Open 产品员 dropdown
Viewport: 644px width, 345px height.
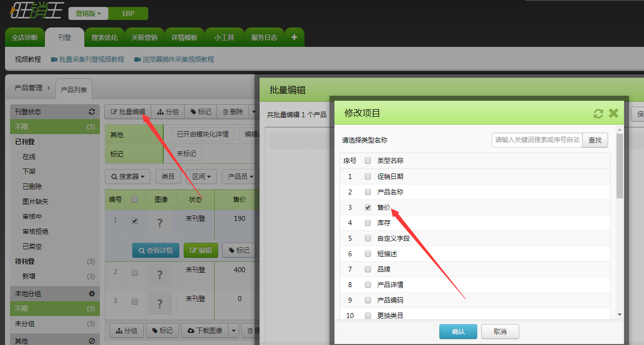[x=240, y=176]
